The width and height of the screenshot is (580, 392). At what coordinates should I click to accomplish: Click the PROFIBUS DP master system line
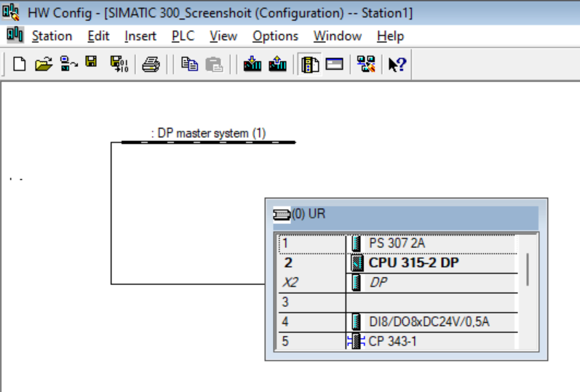coord(208,143)
